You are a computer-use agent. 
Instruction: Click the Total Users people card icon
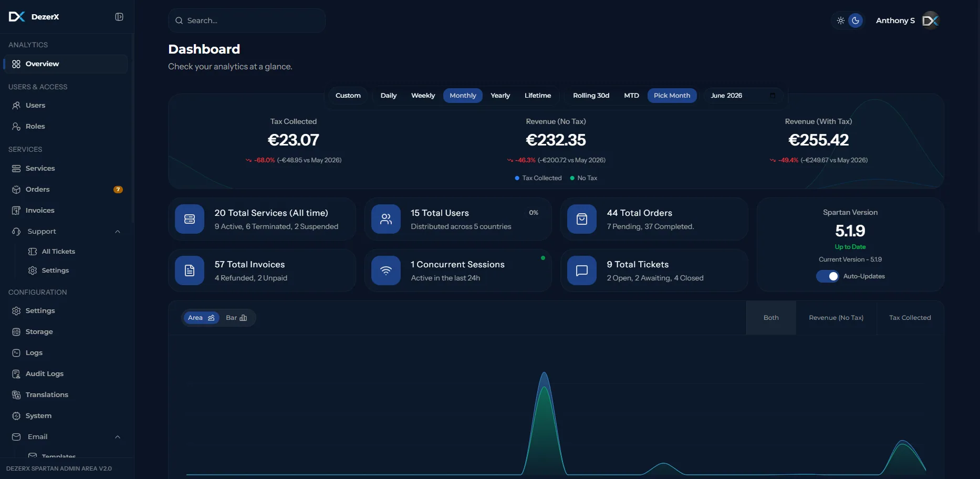click(x=386, y=219)
